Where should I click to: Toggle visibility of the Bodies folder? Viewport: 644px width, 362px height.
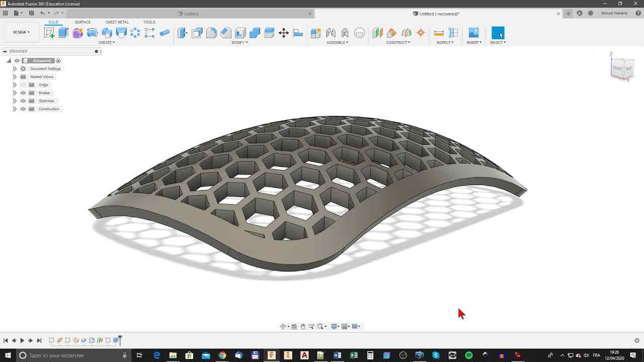point(23,93)
